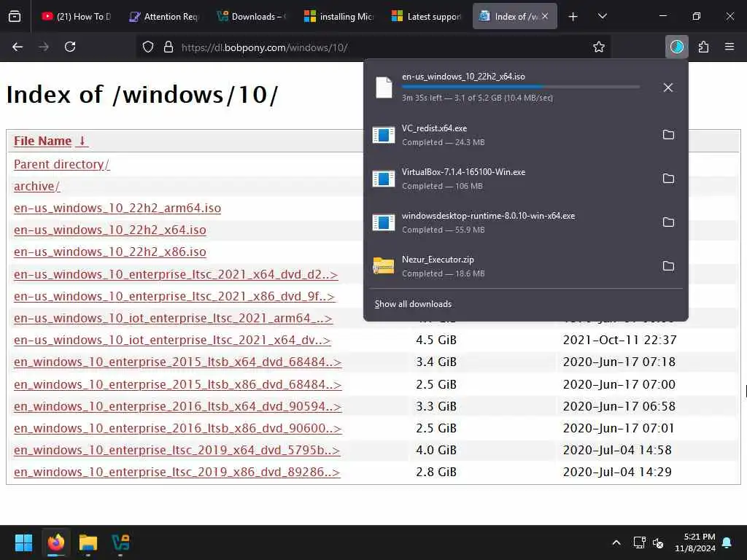This screenshot has width=747, height=560.
Task: Close the Index of tab
Action: click(x=545, y=16)
